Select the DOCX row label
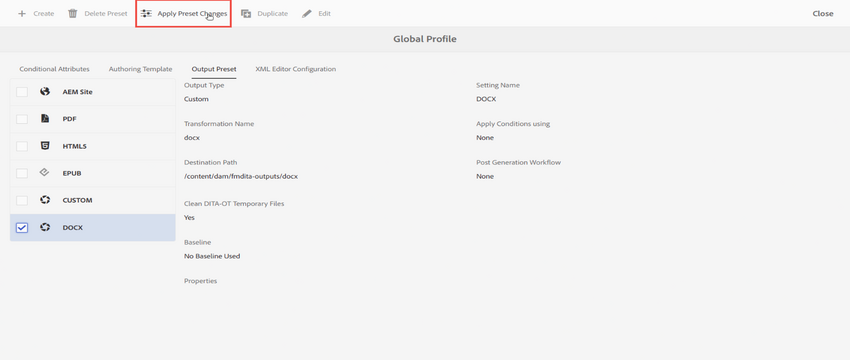The width and height of the screenshot is (850, 360). [x=73, y=228]
